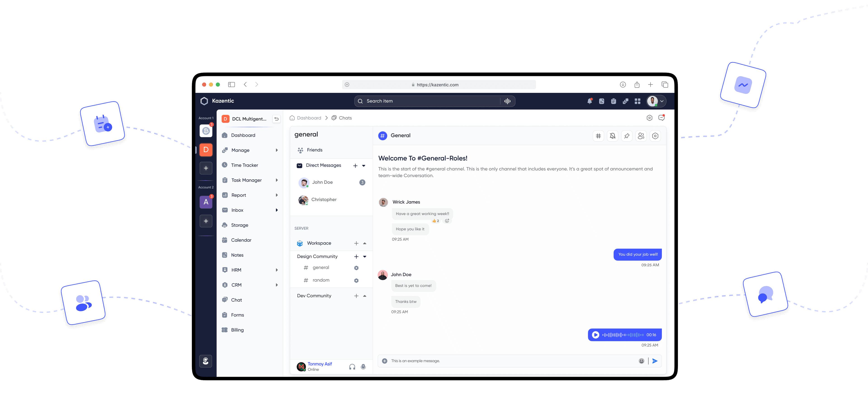Toggle the microphone icon near Tonmoy Asif

pyautogui.click(x=363, y=367)
